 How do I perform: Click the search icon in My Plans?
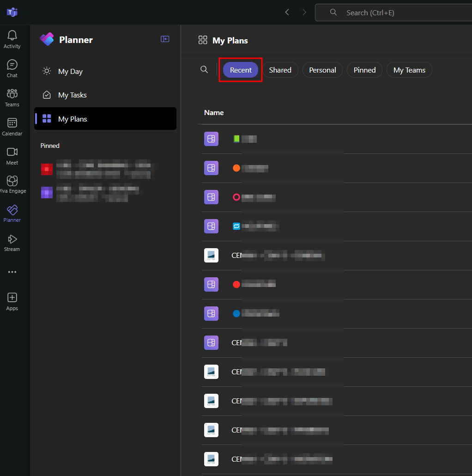204,69
